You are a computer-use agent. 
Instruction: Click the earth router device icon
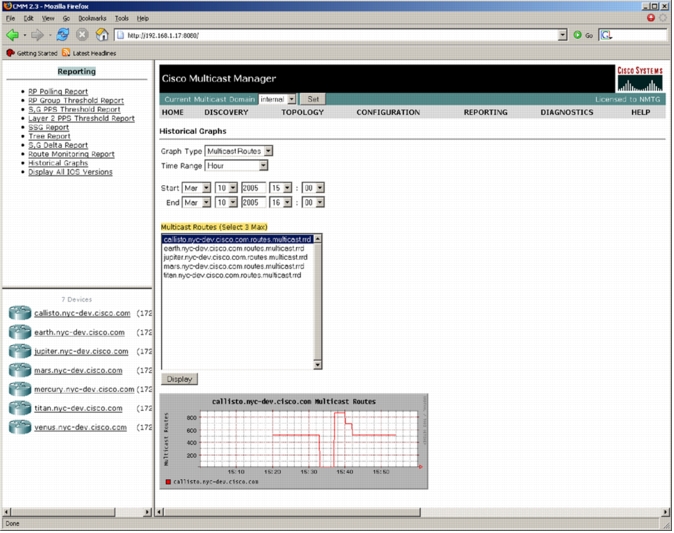(20, 332)
